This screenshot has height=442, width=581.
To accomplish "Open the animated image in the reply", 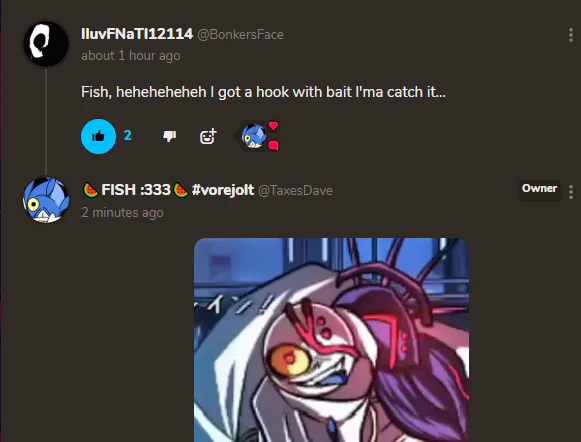I will pos(332,340).
